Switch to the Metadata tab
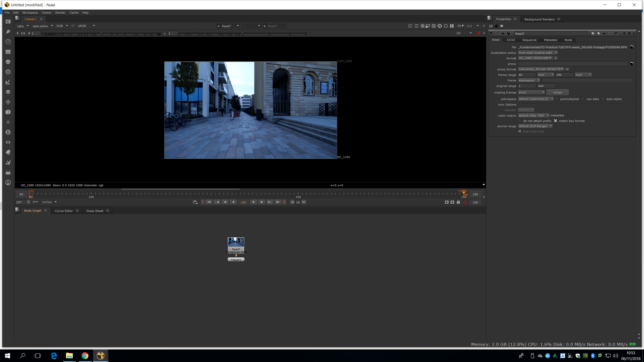The image size is (644, 362). pos(550,40)
